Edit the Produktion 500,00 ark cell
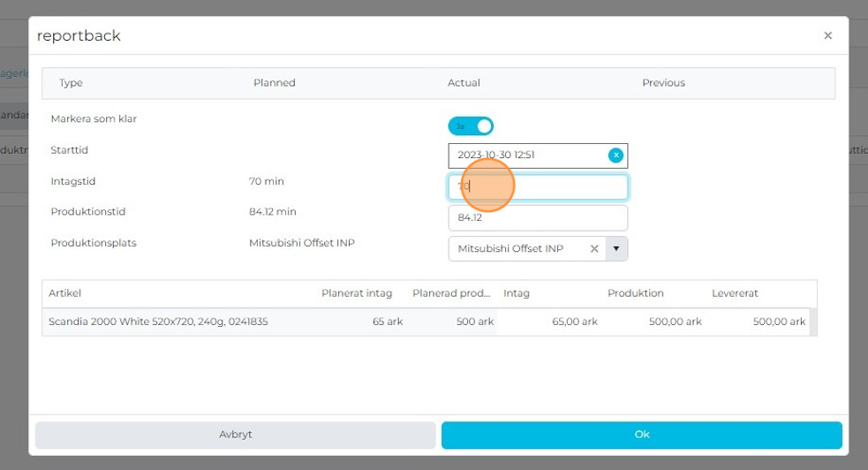The width and height of the screenshot is (868, 470). pyautogui.click(x=655, y=322)
